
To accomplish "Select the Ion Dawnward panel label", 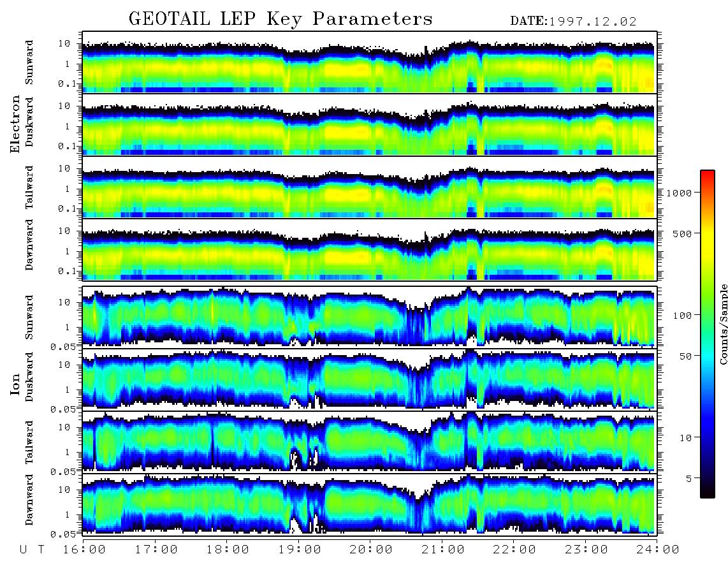I will (29, 500).
